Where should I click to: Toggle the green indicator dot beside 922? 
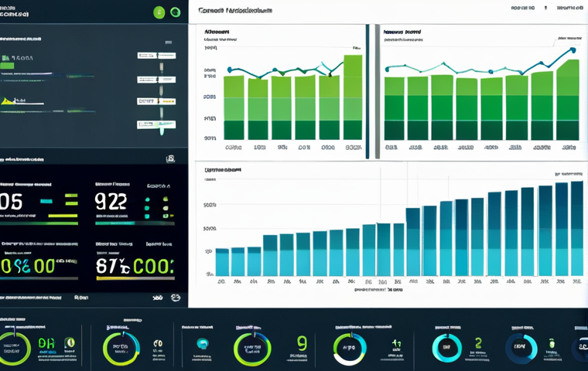click(165, 199)
